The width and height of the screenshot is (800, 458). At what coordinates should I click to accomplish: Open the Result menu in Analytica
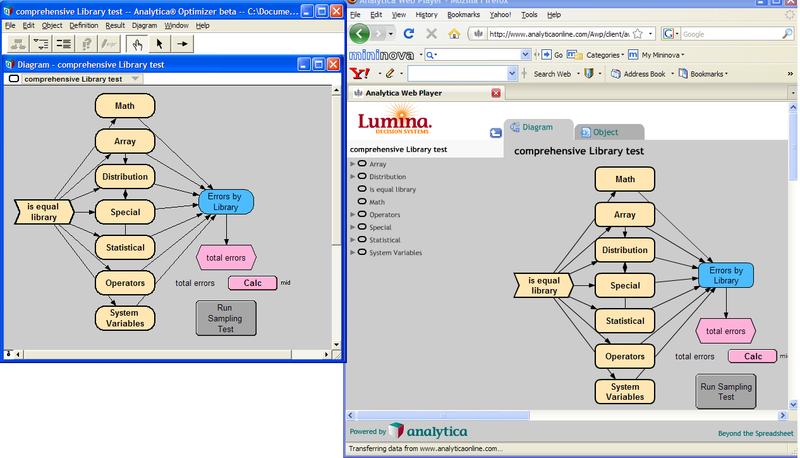point(115,26)
